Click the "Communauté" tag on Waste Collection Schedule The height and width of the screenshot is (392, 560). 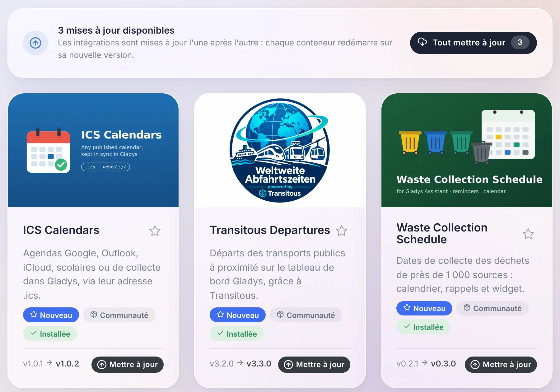click(492, 308)
